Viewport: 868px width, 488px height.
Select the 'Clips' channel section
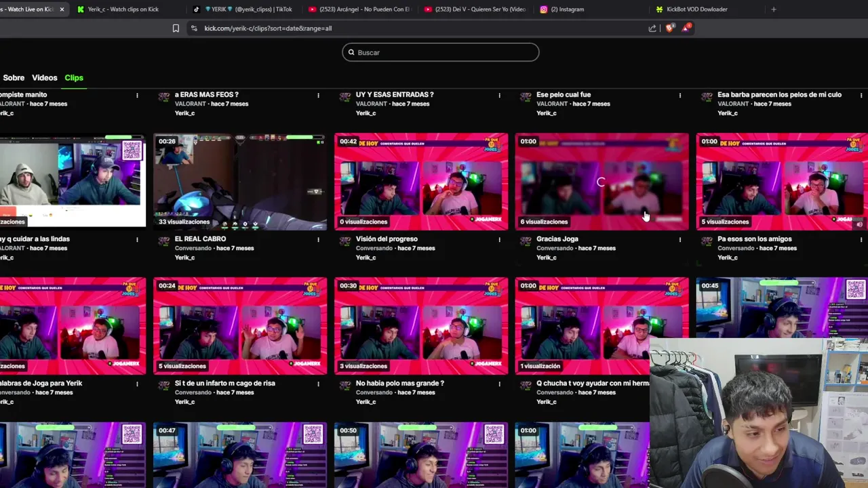coord(74,78)
